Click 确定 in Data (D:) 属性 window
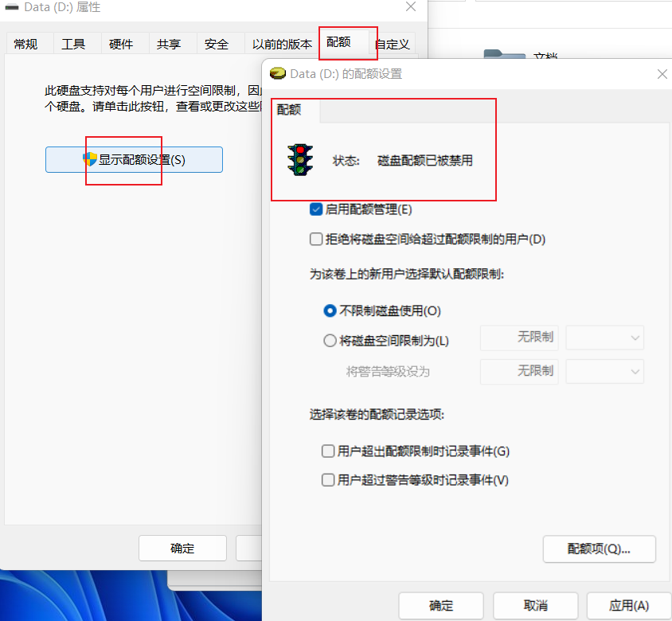This screenshot has height=621, width=672. 182,548
